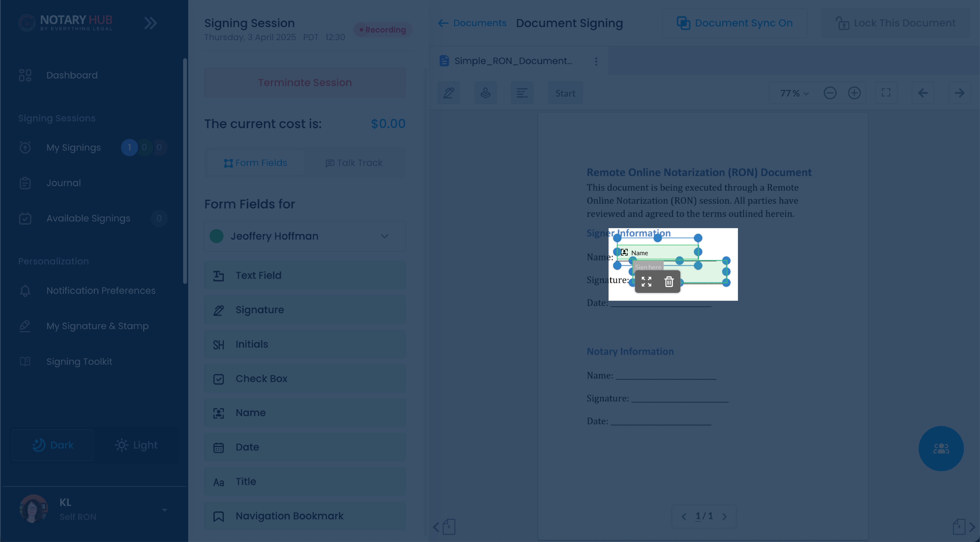Toggle Document Sync On button
The image size is (980, 542).
[x=735, y=23]
